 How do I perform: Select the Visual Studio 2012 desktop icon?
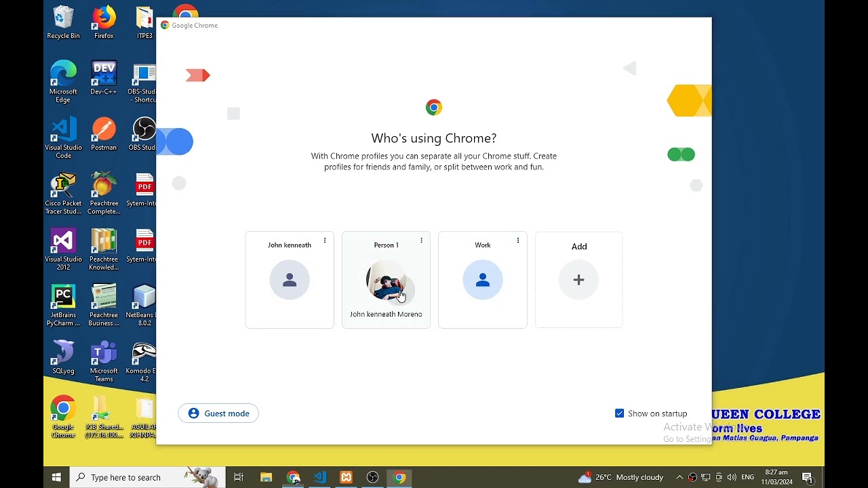pyautogui.click(x=63, y=249)
